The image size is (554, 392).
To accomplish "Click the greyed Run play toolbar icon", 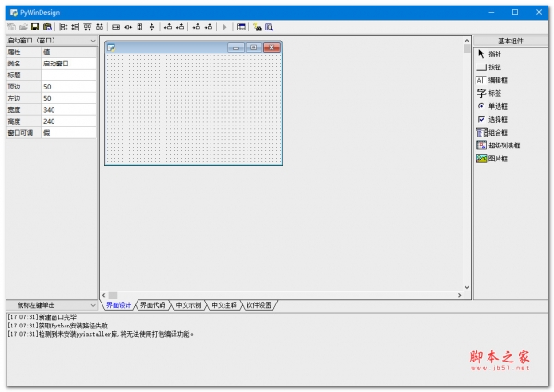I will pyautogui.click(x=224, y=27).
